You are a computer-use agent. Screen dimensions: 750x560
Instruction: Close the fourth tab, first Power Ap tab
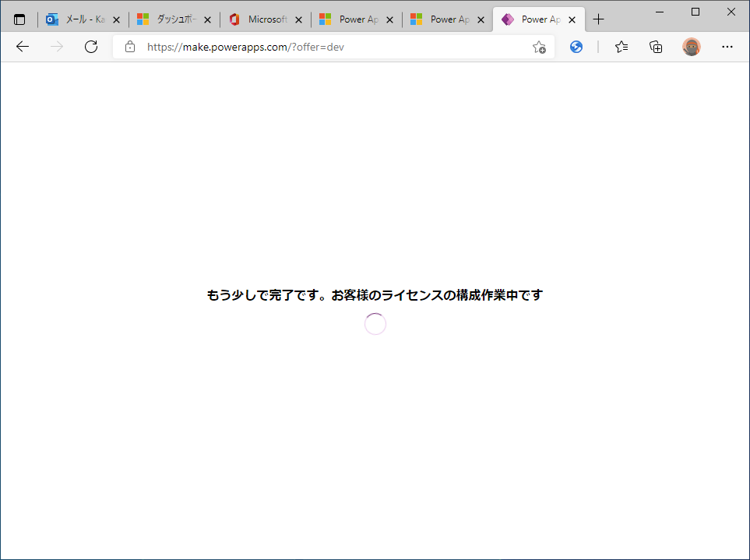390,19
